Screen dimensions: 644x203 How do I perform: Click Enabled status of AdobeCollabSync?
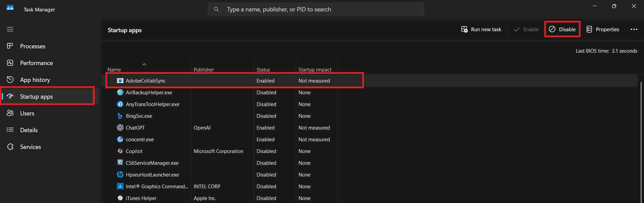tap(266, 81)
